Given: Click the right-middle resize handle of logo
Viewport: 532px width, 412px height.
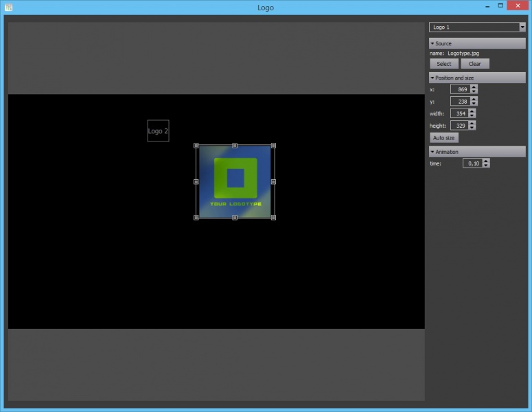Looking at the screenshot, I should [x=273, y=182].
